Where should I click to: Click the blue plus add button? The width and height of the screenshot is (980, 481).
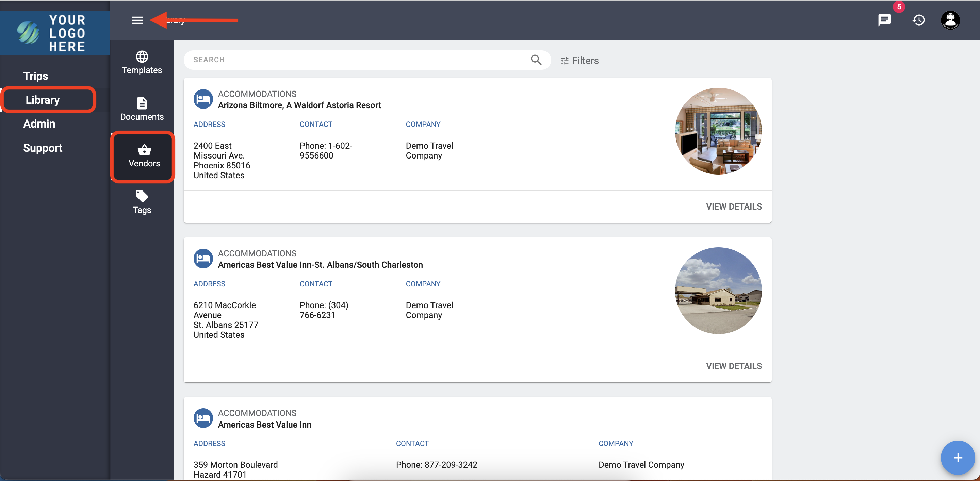(958, 458)
